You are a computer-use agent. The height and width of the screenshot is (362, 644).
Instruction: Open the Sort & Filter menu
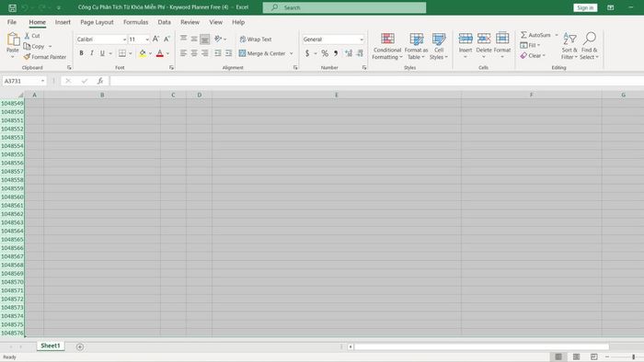[569, 46]
